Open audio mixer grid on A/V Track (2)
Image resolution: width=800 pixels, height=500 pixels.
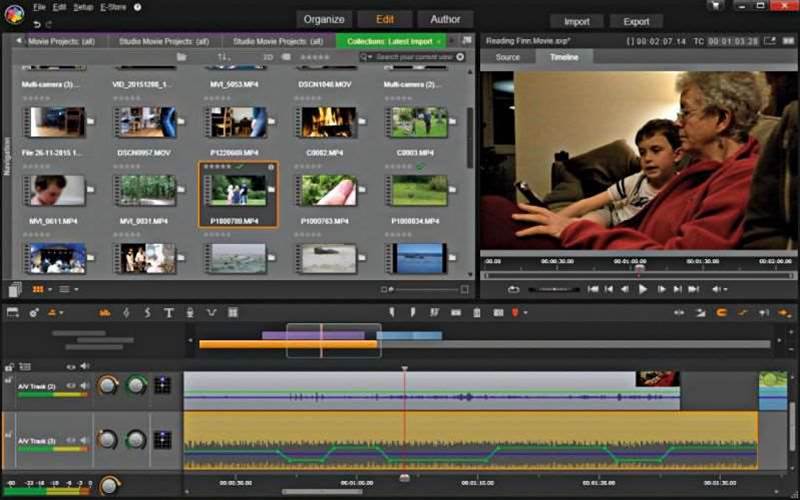point(162,385)
